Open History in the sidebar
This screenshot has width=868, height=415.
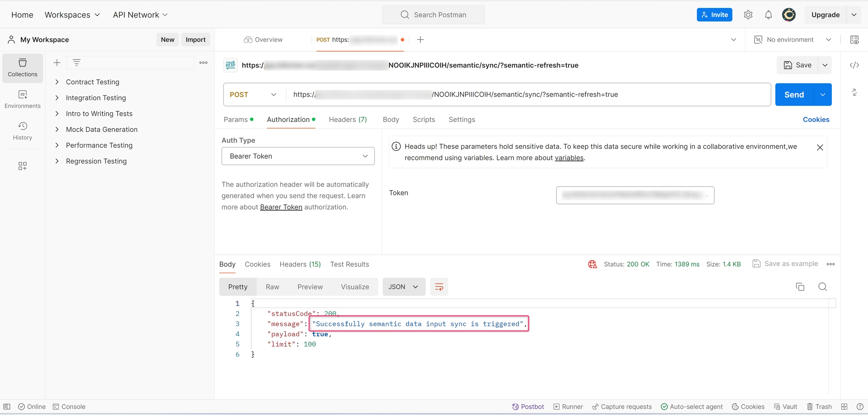pyautogui.click(x=23, y=131)
